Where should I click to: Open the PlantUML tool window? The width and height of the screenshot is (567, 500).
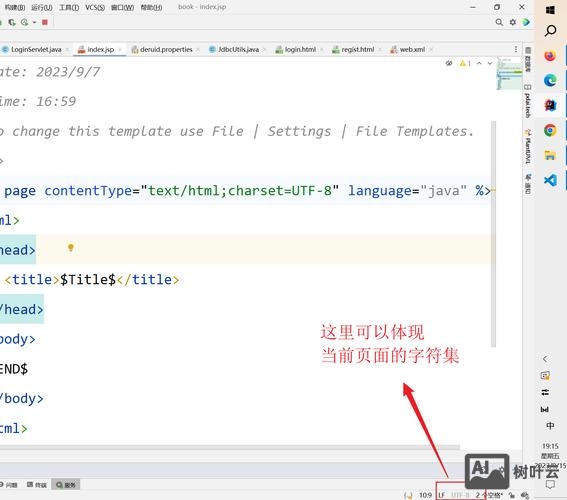tap(528, 146)
